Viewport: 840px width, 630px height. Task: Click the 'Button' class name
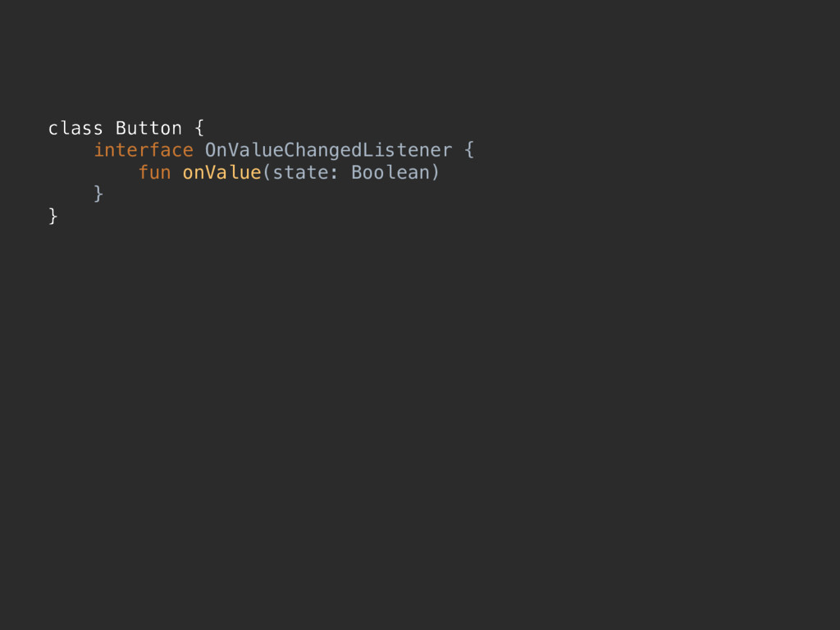tap(149, 129)
